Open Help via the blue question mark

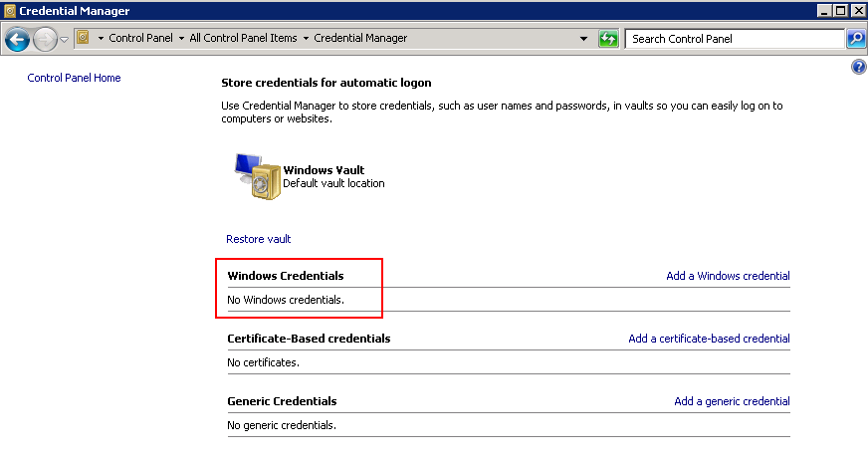click(x=859, y=67)
